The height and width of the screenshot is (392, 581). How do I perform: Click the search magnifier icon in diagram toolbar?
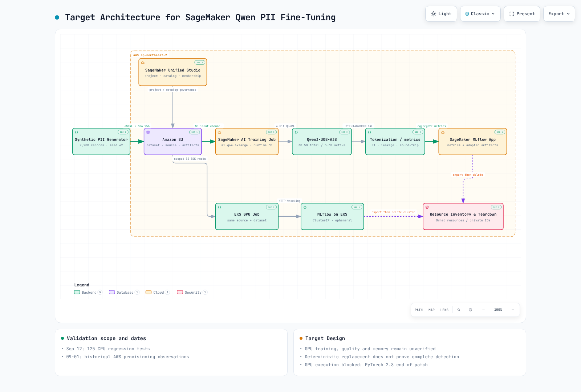pyautogui.click(x=459, y=310)
